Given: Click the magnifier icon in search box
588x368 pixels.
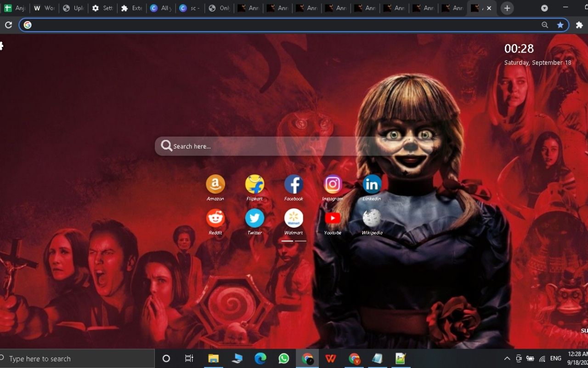Looking at the screenshot, I should [x=166, y=146].
